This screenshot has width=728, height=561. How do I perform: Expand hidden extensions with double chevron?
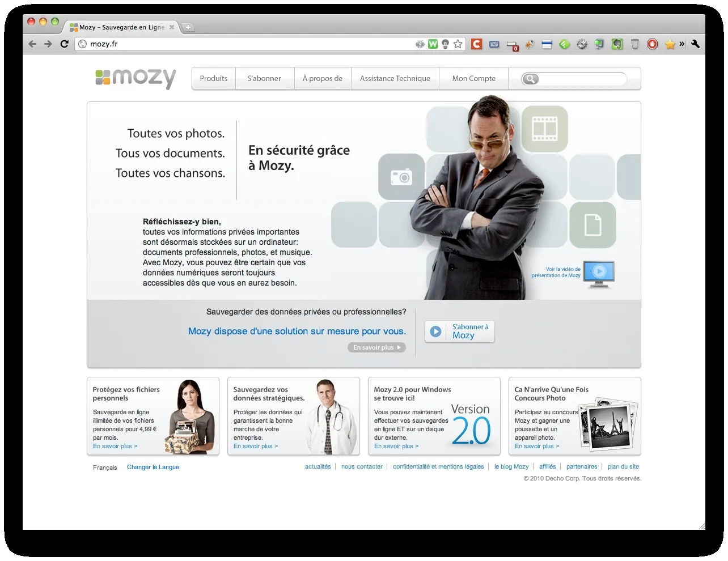[682, 44]
